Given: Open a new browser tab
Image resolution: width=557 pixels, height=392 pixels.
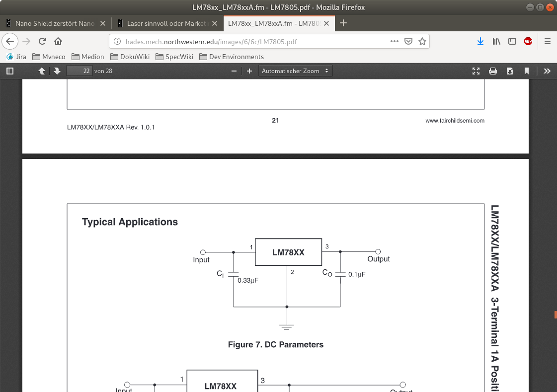Looking at the screenshot, I should pyautogui.click(x=343, y=23).
